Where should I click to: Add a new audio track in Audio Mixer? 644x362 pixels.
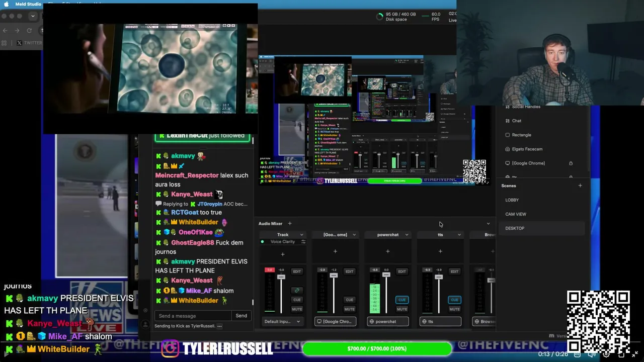(290, 224)
